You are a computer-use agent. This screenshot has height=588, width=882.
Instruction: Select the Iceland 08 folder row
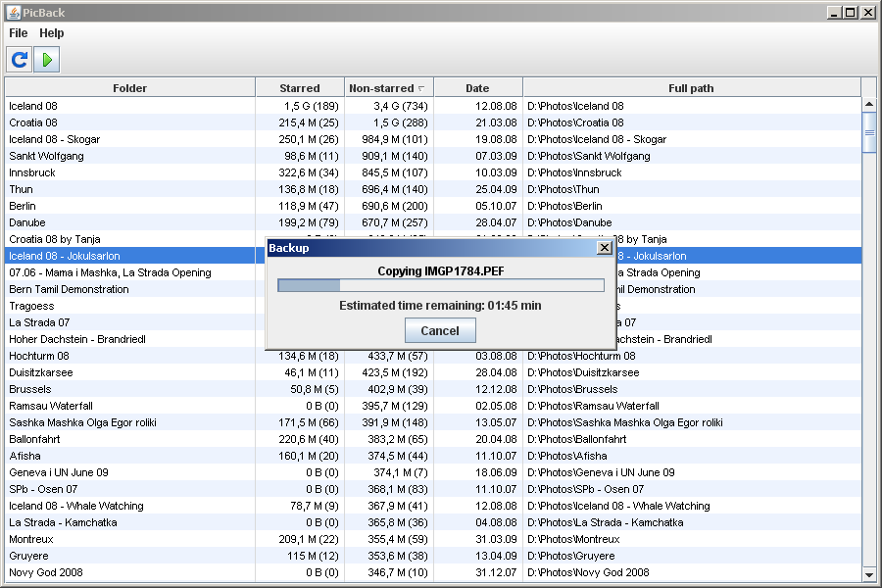[x=433, y=106]
